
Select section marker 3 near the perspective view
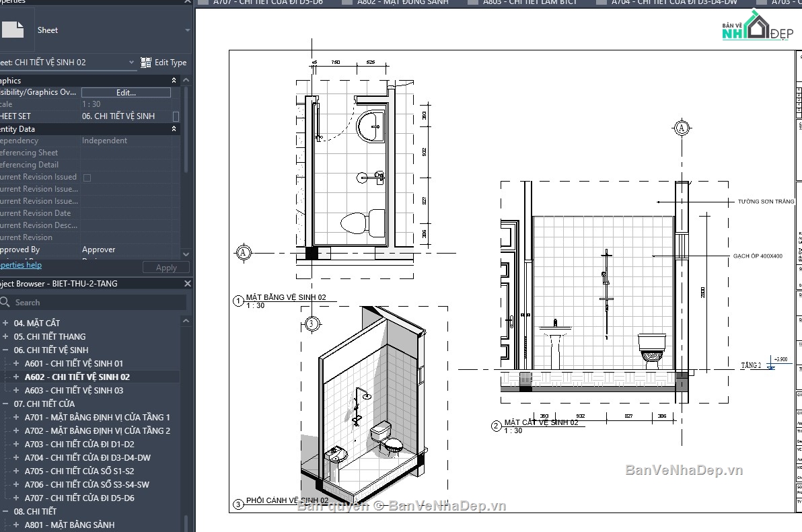[x=312, y=324]
